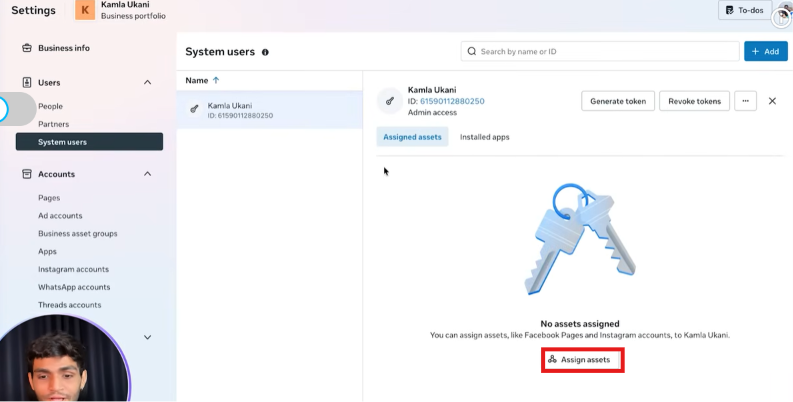Viewport: 793px width, 402px height.
Task: Open the To-dos button
Action: (x=745, y=10)
